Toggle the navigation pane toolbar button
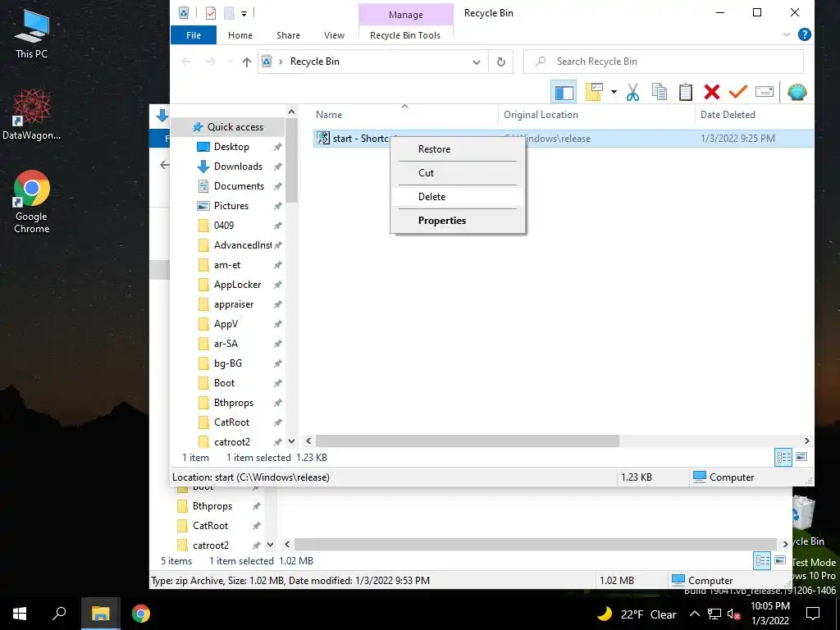Screen dimensions: 840x630 coord(564,92)
